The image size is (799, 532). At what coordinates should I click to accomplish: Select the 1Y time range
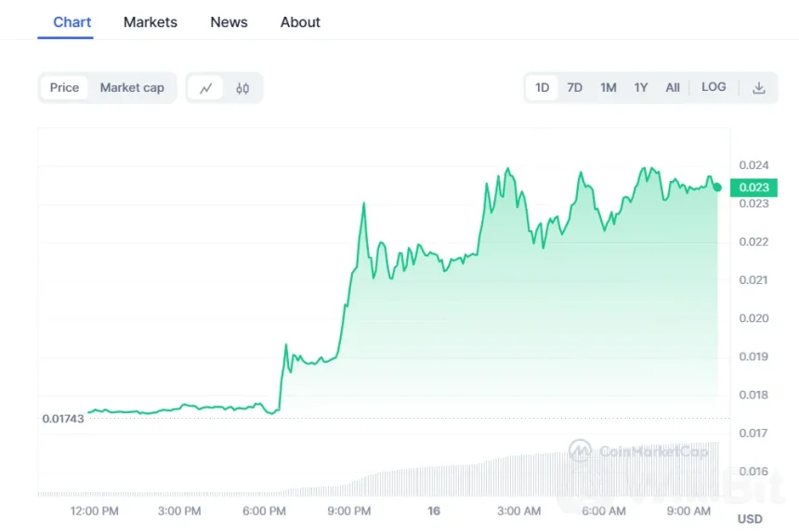[640, 87]
